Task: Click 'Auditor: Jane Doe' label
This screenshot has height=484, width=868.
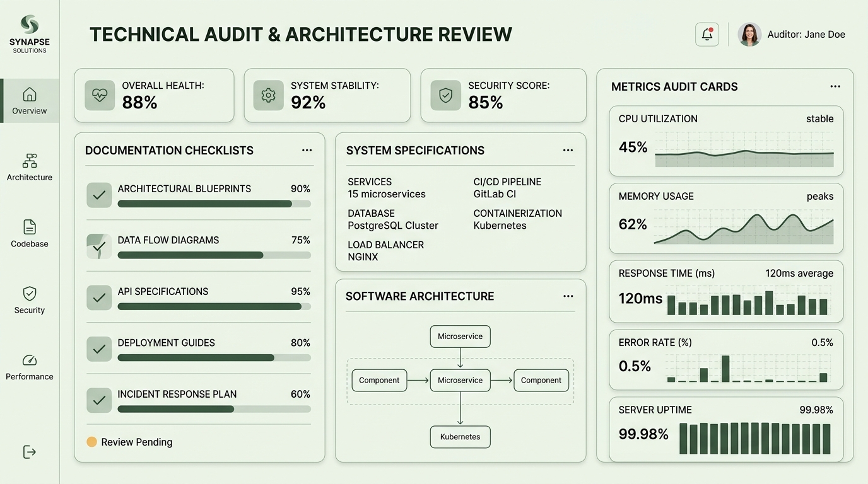Action: [806, 35]
